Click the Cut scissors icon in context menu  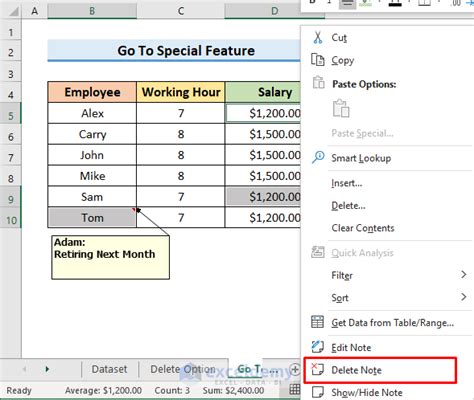tap(318, 38)
